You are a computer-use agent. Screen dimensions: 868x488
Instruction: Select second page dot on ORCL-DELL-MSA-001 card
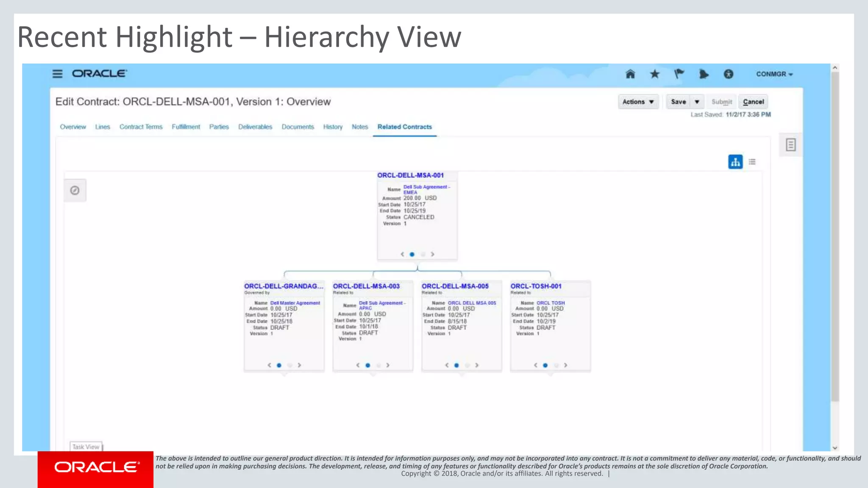pyautogui.click(x=423, y=254)
